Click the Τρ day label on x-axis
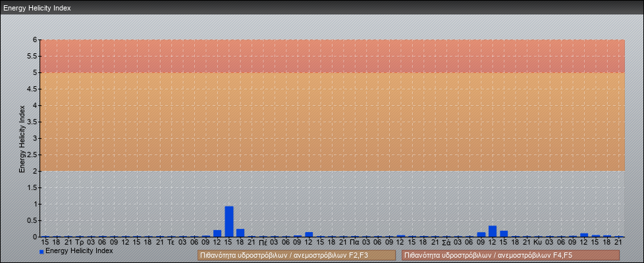The width and height of the screenshot is (644, 263). pos(80,243)
